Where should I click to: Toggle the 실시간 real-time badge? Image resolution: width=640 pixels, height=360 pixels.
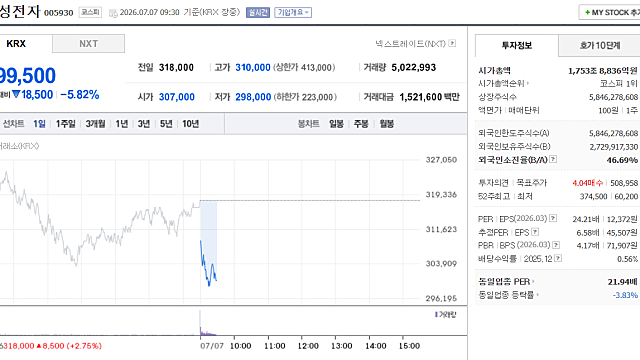click(x=258, y=13)
